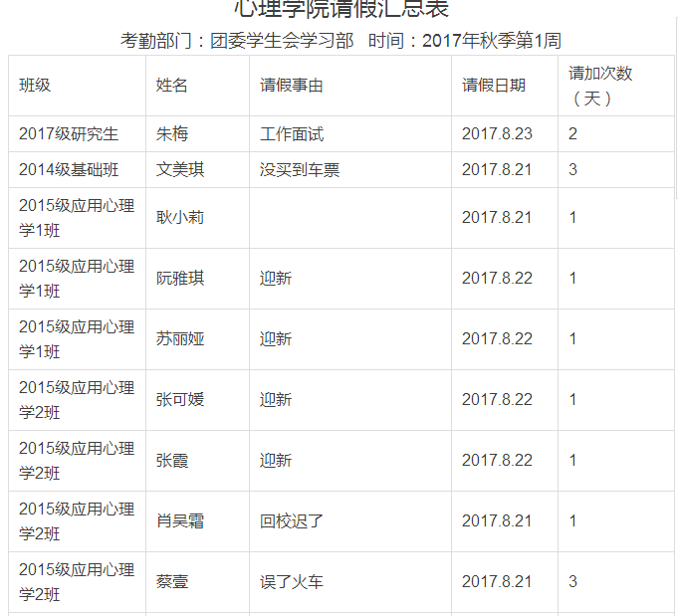The image size is (678, 616).
Task: Click the 误了火车 reason for 蔡壹
Action: pos(292,582)
